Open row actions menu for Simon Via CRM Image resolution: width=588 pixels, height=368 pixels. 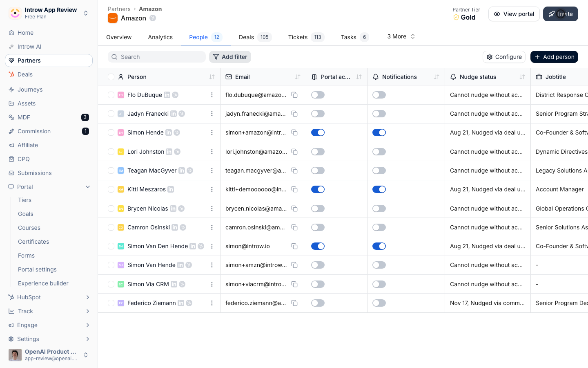click(x=212, y=284)
